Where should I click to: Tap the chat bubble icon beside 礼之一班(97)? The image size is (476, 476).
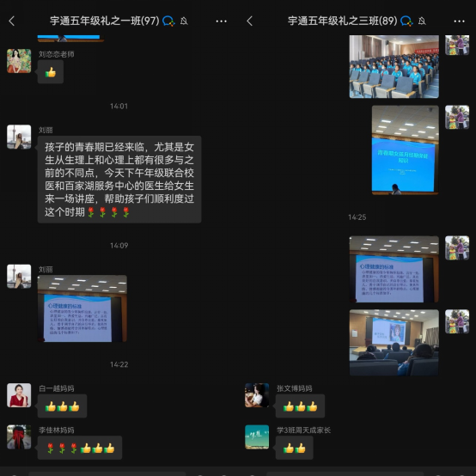[x=168, y=21]
